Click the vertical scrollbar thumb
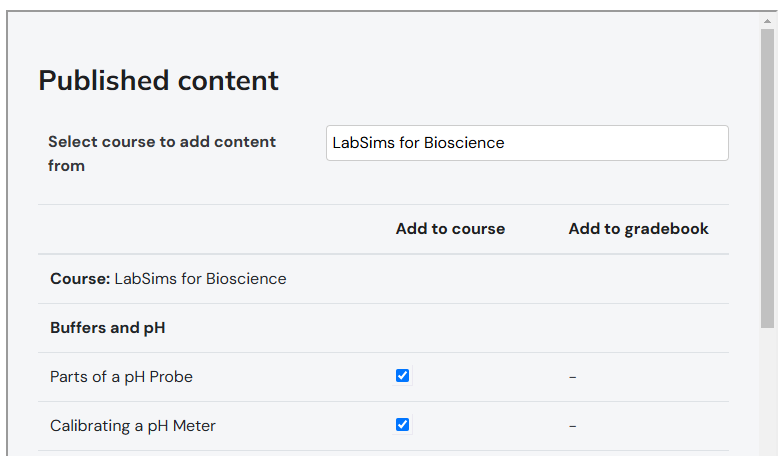This screenshot has width=783, height=456. click(767, 180)
